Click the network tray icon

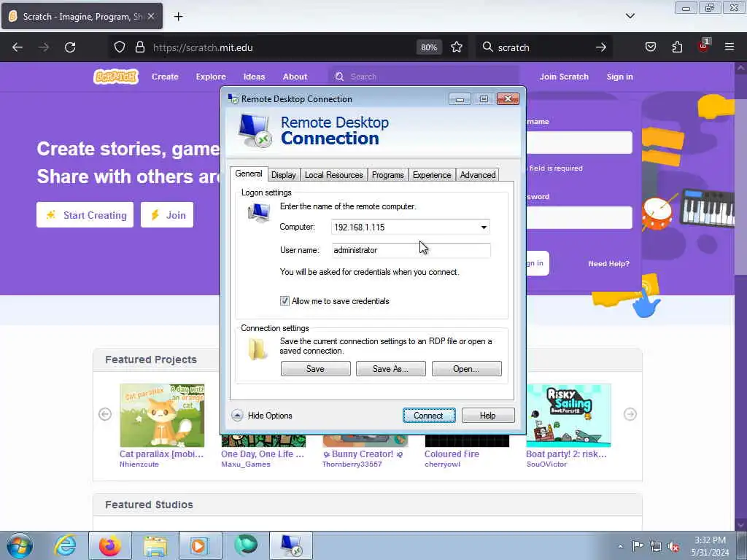tap(656, 547)
